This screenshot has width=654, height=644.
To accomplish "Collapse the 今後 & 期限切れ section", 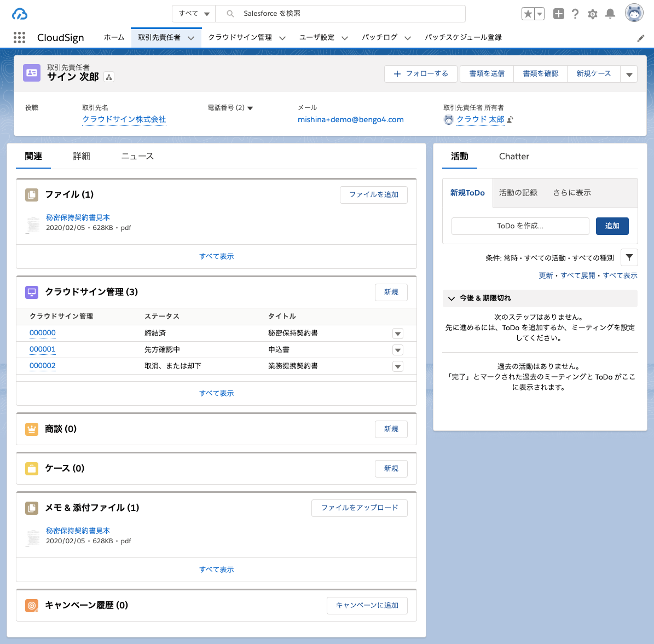I will (452, 298).
